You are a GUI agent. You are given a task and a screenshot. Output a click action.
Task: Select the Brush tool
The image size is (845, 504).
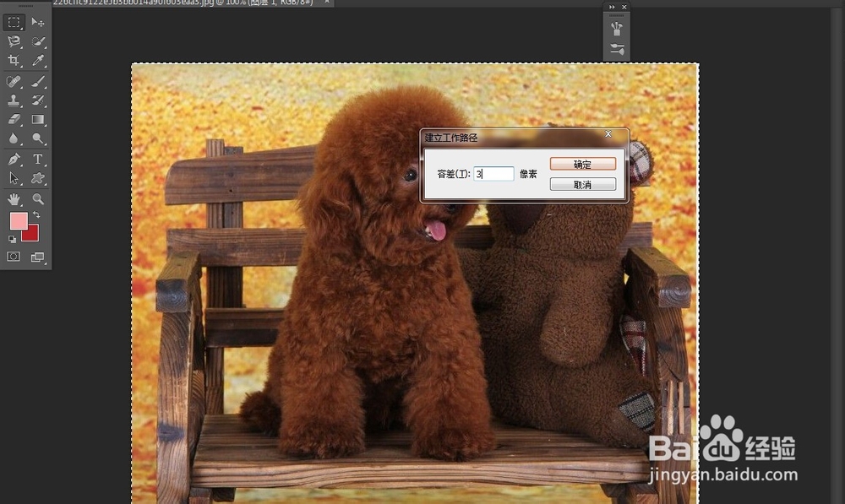click(x=38, y=81)
